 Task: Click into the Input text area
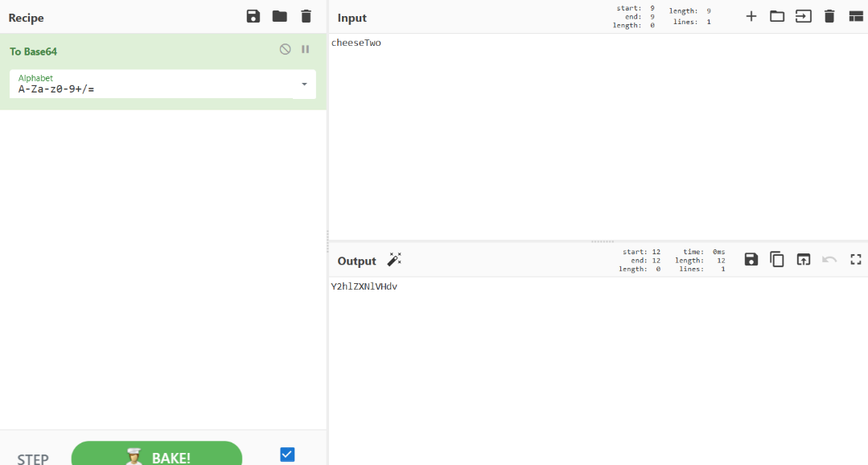(x=599, y=137)
